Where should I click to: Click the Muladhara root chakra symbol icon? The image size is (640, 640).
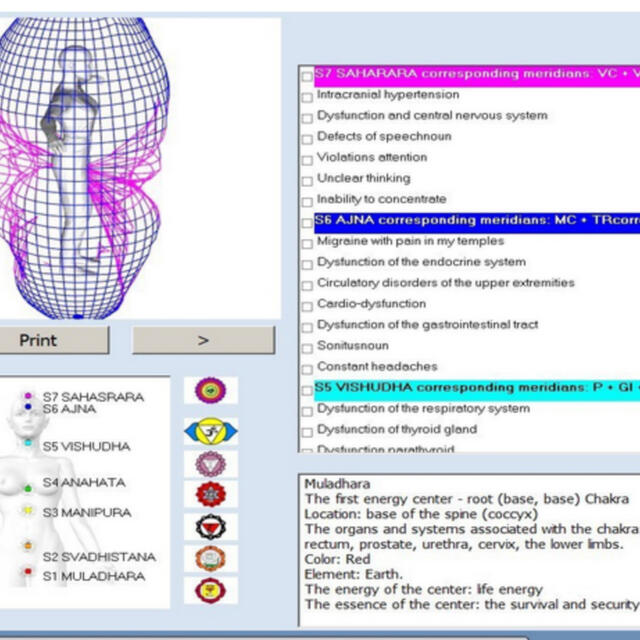point(211,590)
